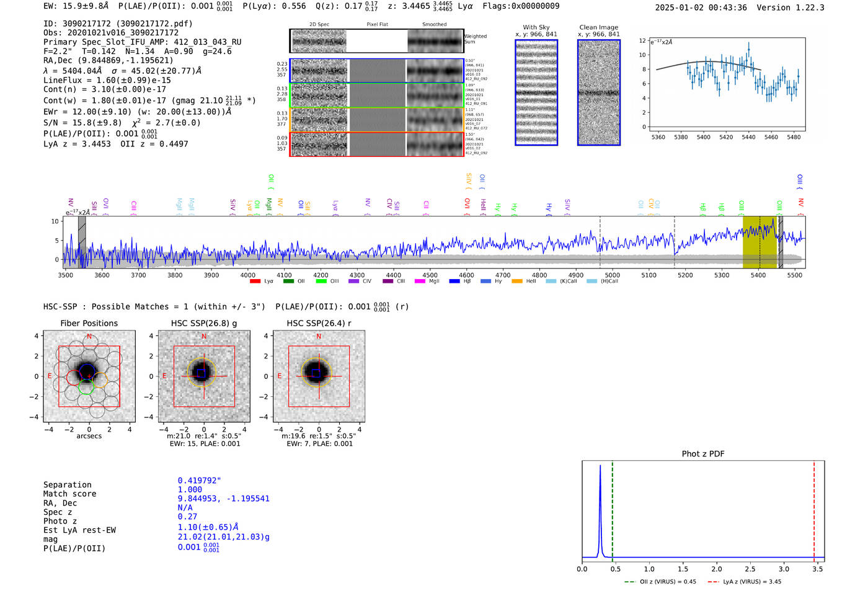Click the red-bordered fiber 2D spectrum row
The height and width of the screenshot is (591, 868).
tap(376, 144)
